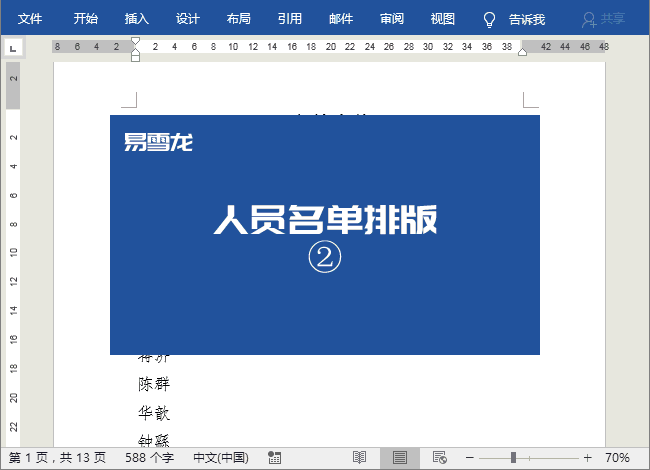Select the 引用 tab
This screenshot has width=650, height=470.
click(289, 19)
